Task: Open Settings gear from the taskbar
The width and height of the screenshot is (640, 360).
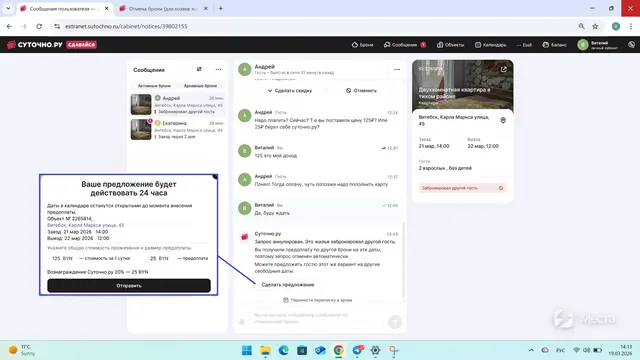Action: pos(375,350)
